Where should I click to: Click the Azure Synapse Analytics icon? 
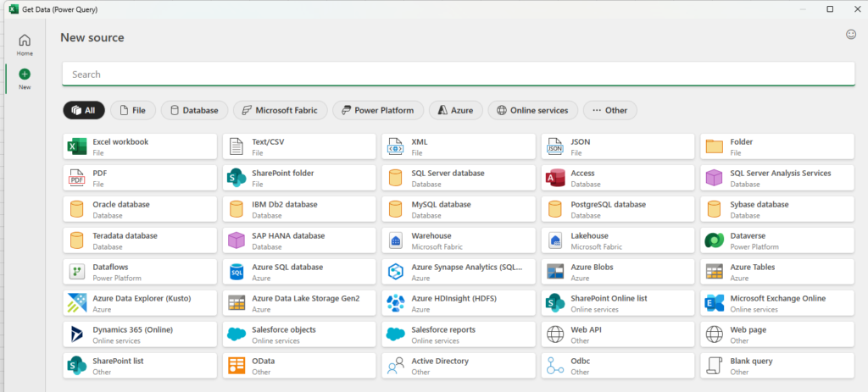(395, 272)
